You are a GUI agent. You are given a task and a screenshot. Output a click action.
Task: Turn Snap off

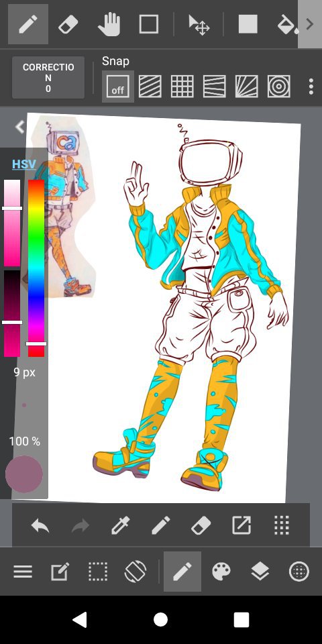click(x=118, y=87)
